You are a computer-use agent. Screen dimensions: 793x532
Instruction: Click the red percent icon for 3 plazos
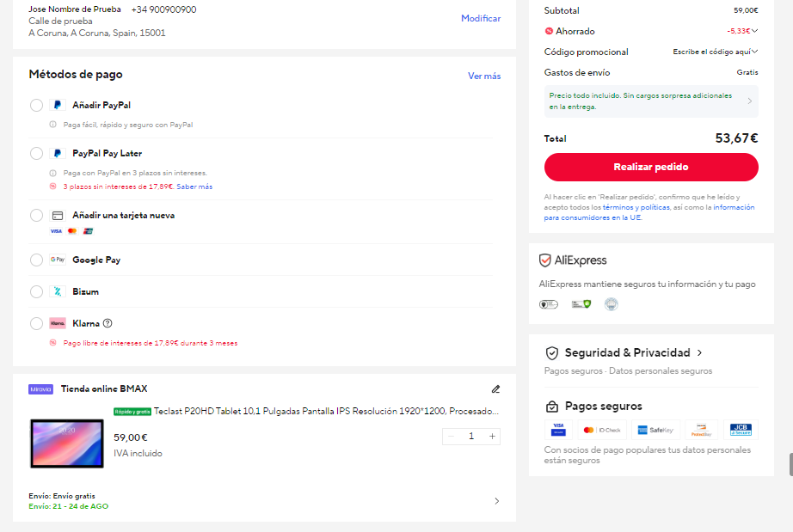tap(52, 187)
